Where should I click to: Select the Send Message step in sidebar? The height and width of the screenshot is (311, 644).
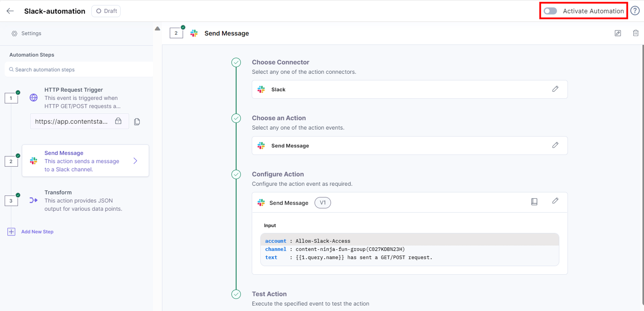[x=86, y=161]
